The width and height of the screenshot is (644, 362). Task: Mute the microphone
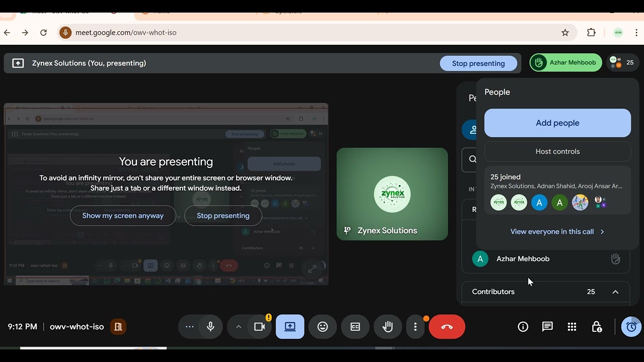pyautogui.click(x=211, y=327)
